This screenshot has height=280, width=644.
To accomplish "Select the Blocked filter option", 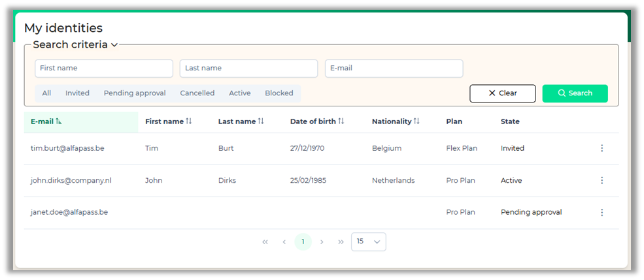I will click(279, 93).
